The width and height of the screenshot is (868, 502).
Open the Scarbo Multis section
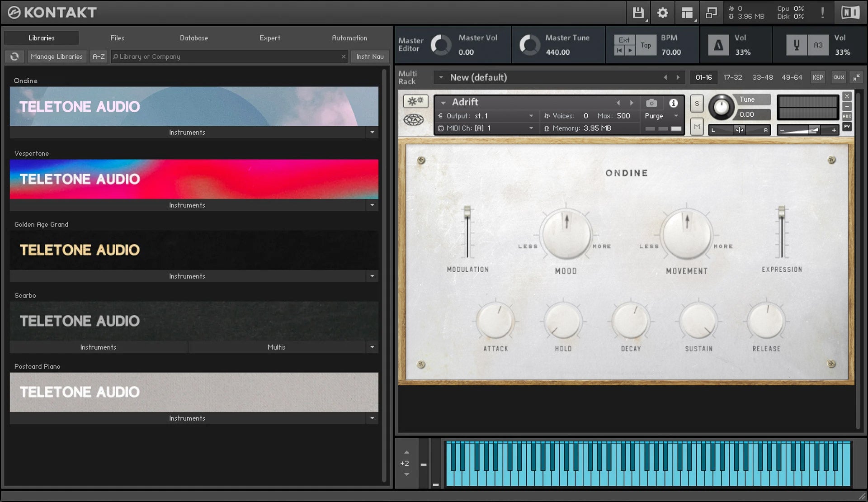click(276, 347)
